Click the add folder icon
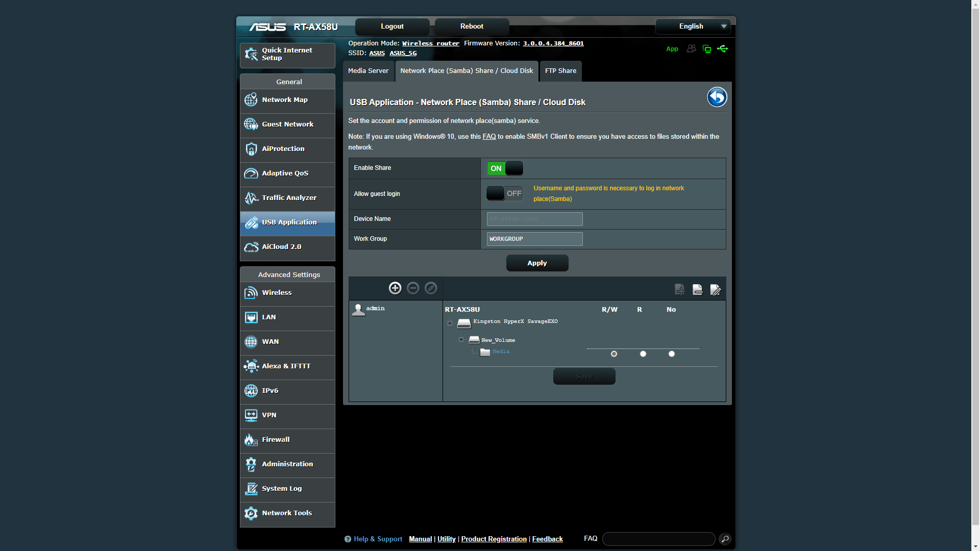Image resolution: width=980 pixels, height=551 pixels. pyautogui.click(x=679, y=290)
